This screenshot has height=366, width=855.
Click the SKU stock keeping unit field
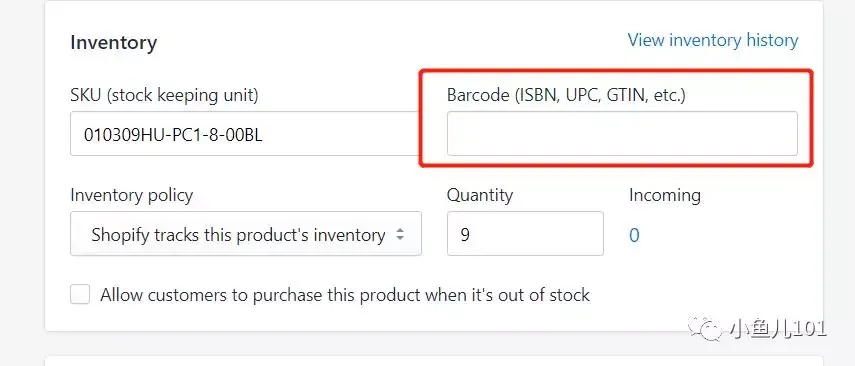245,134
